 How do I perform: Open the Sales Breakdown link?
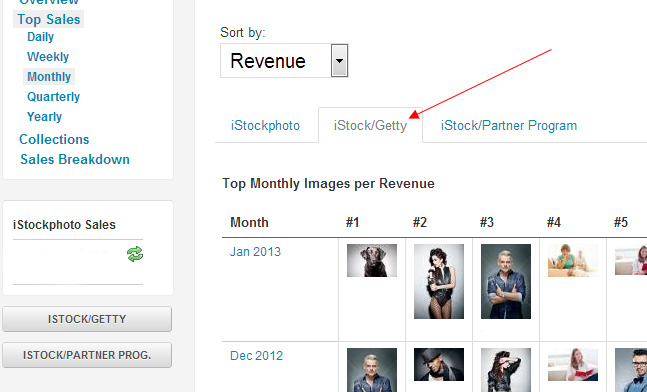[x=75, y=159]
